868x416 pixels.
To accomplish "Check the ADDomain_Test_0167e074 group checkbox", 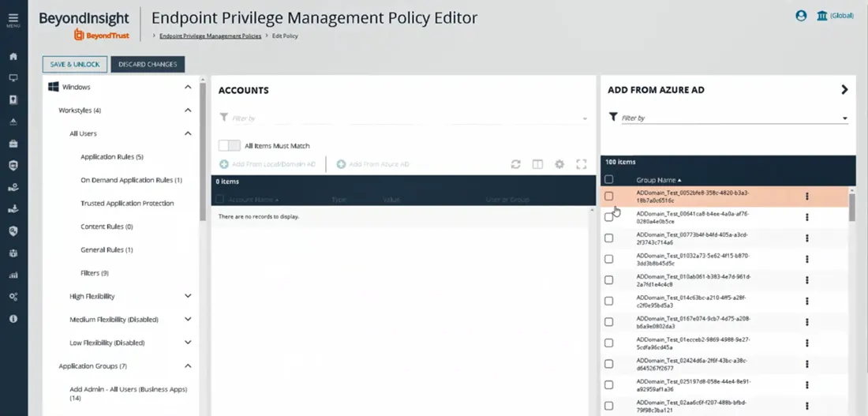I will (x=609, y=322).
